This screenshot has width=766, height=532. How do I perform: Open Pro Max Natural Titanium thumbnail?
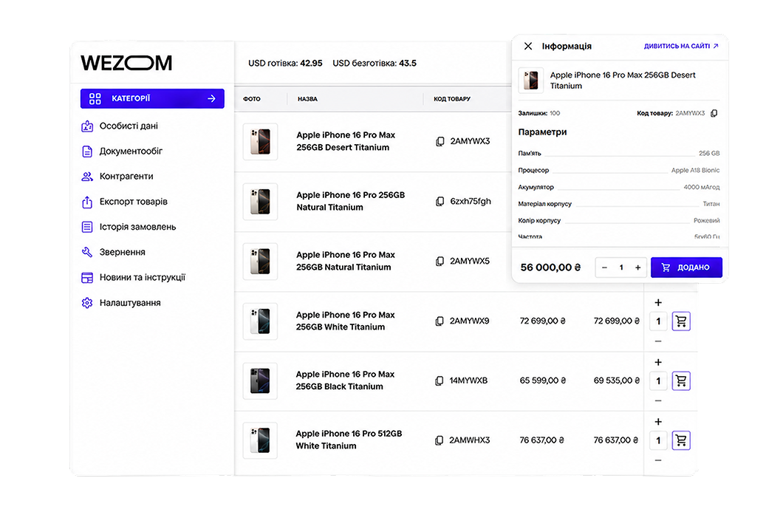coord(261,262)
